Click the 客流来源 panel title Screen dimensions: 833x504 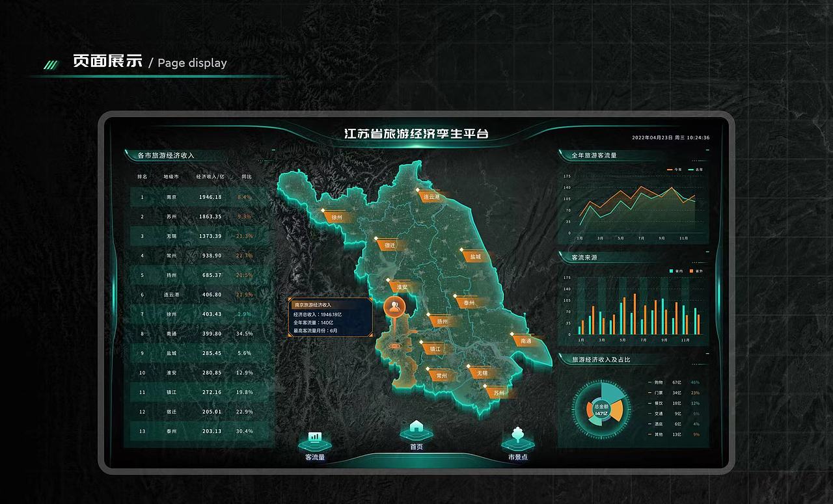pos(584,258)
